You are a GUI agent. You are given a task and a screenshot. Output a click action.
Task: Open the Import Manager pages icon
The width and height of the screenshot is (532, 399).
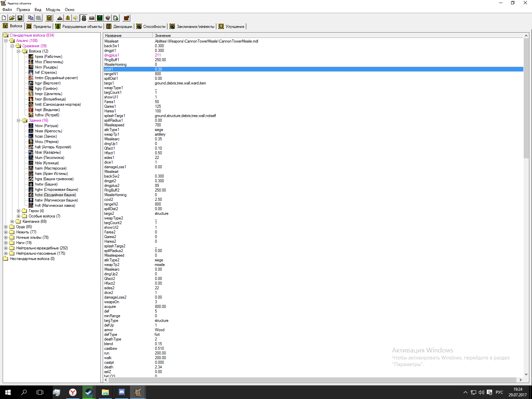(116, 18)
